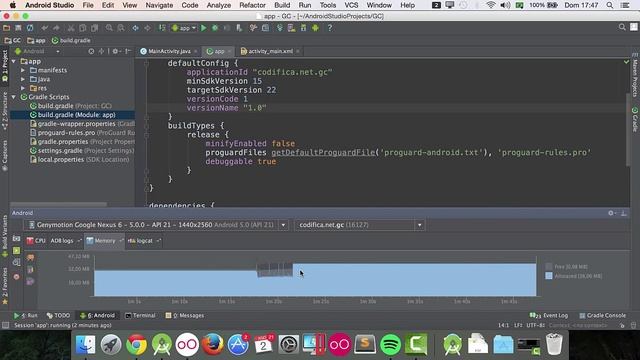Screen dimensions: 640x360
Task: Open the Memory monitor tab
Action: (104, 241)
